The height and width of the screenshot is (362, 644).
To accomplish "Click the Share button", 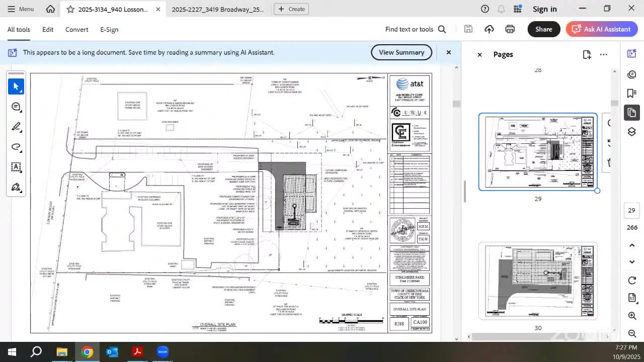I will click(543, 29).
